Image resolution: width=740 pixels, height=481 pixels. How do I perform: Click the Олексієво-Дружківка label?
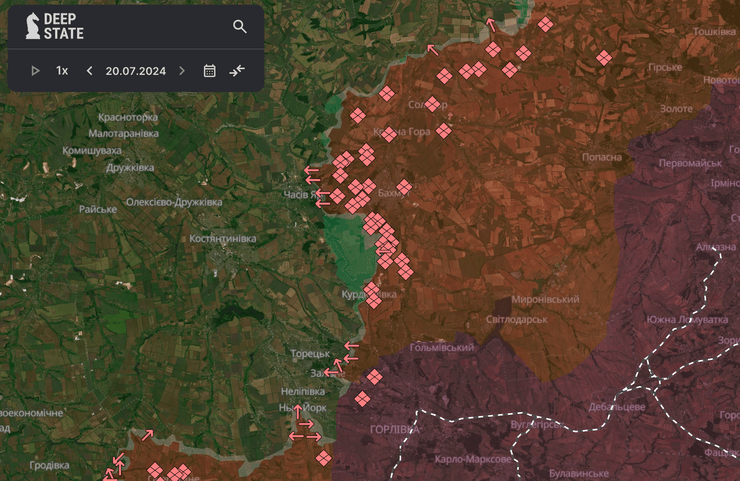pyautogui.click(x=174, y=202)
